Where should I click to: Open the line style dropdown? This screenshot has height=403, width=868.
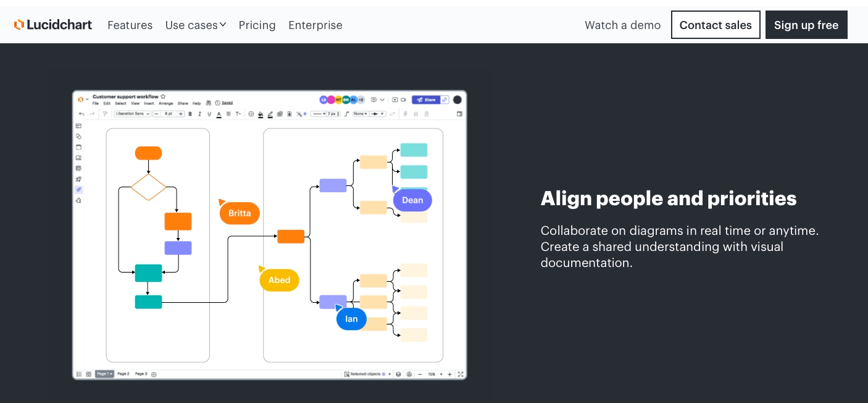(318, 114)
